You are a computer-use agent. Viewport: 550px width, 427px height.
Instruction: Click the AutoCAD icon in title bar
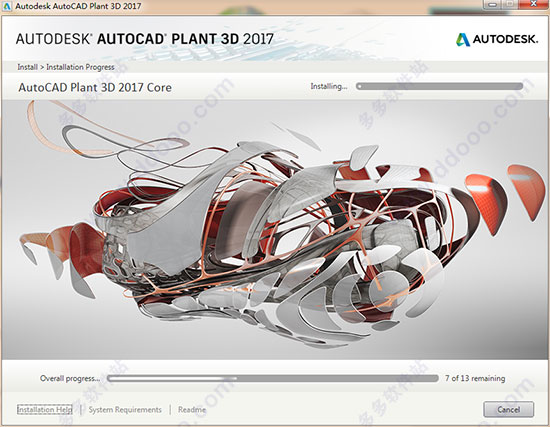7,6
